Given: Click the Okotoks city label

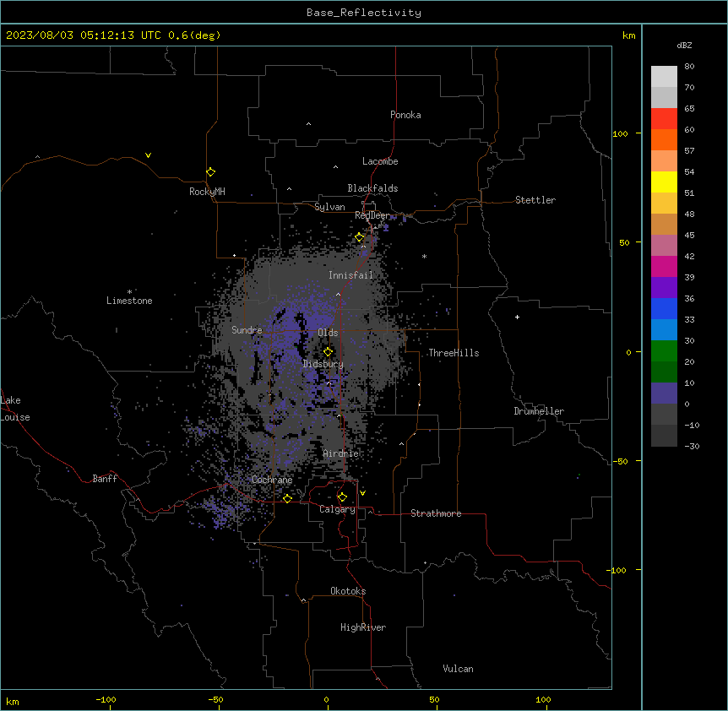Looking at the screenshot, I should (348, 591).
